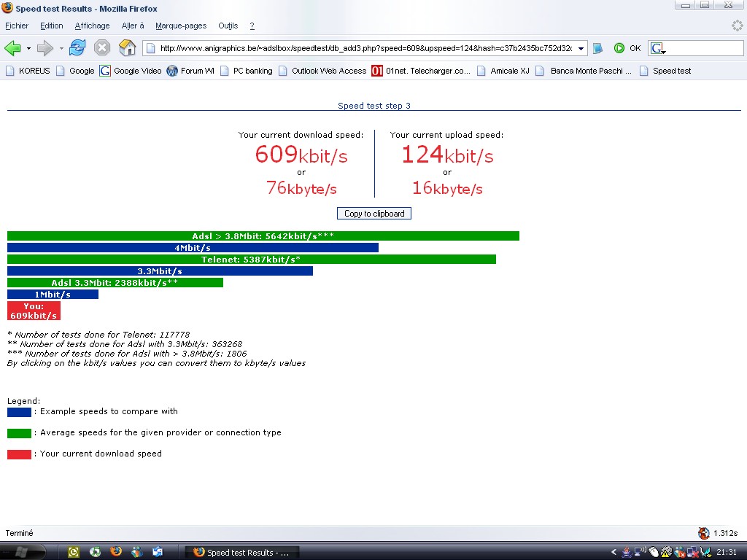The width and height of the screenshot is (747, 560).
Task: Click the Stop loading icon
Action: click(x=102, y=48)
